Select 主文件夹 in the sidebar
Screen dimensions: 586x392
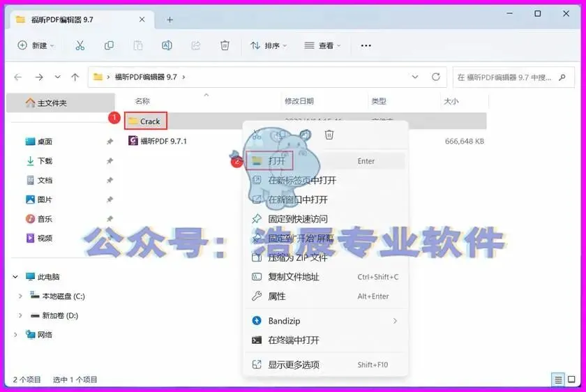[61, 103]
